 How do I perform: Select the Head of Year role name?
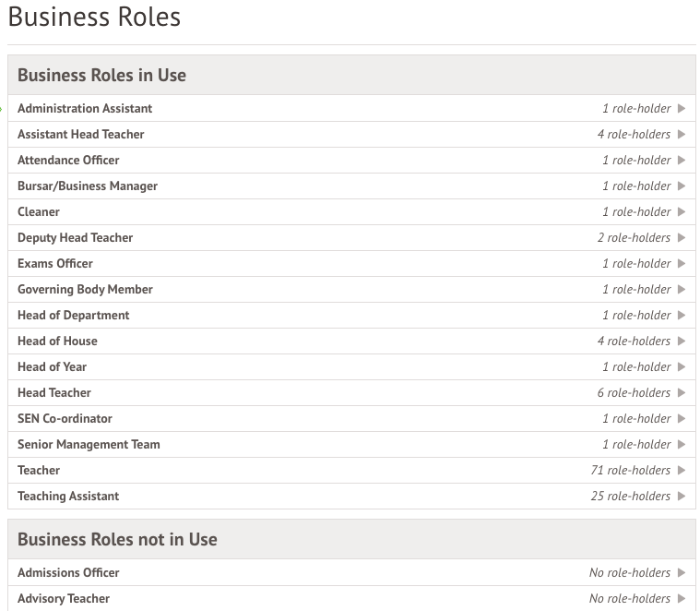52,366
